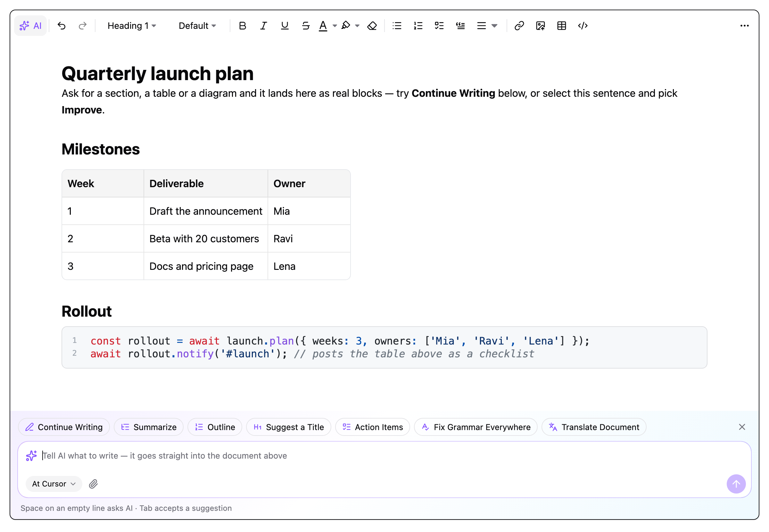769x532 pixels.
Task: Insert a checklist
Action: (x=439, y=26)
